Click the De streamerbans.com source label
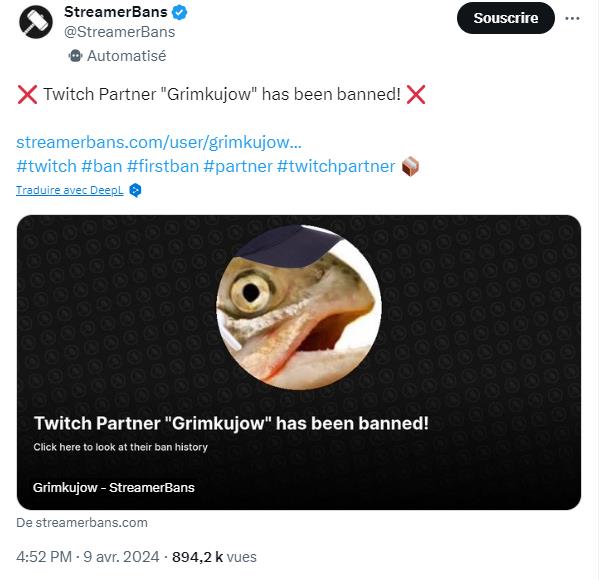Image resolution: width=600 pixels, height=580 pixels. 82,522
